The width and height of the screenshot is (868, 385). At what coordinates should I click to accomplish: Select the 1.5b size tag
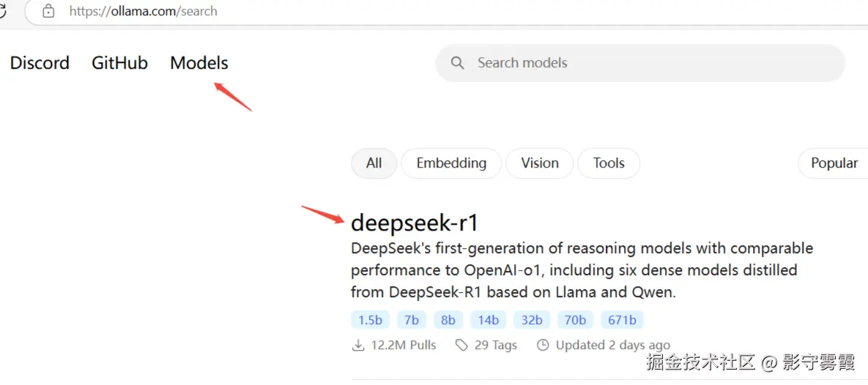(371, 320)
